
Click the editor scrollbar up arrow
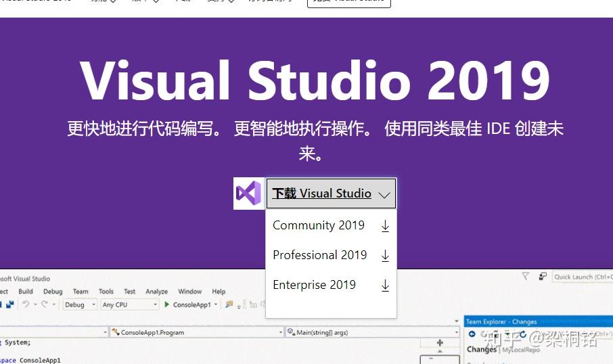440,351
